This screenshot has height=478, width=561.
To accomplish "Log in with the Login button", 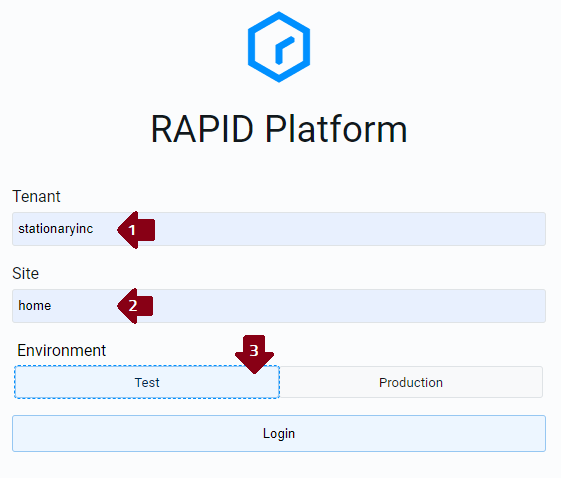I will coord(279,433).
